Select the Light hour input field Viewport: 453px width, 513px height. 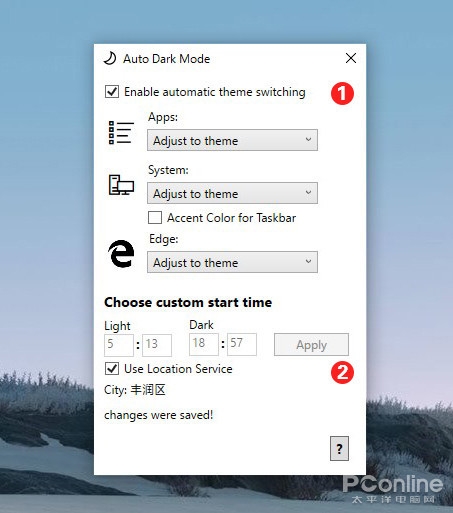[119, 345]
